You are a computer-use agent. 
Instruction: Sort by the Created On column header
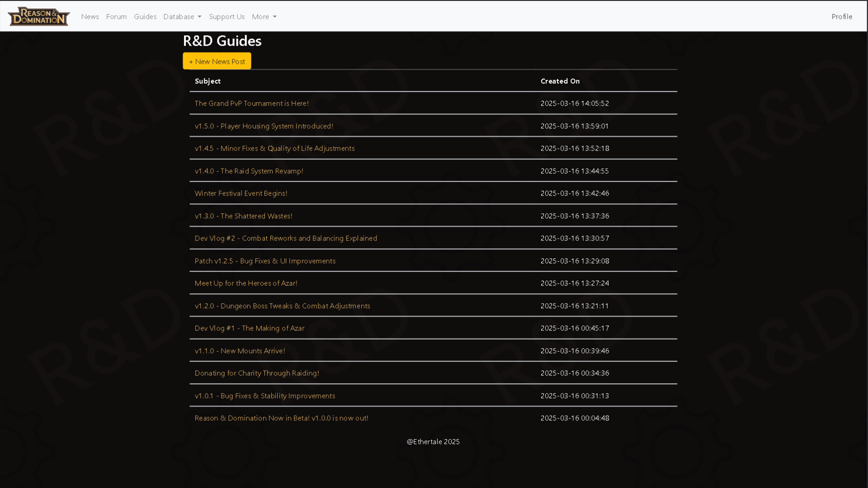[560, 81]
